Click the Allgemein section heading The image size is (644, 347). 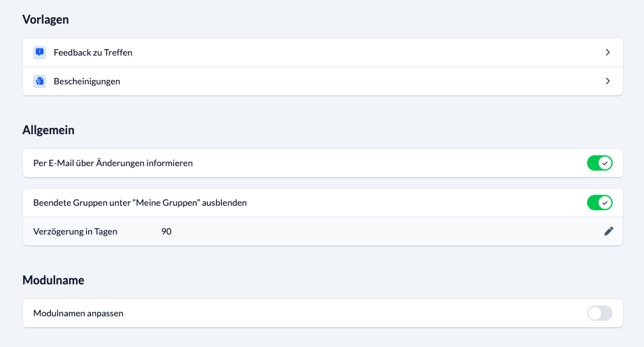point(48,130)
